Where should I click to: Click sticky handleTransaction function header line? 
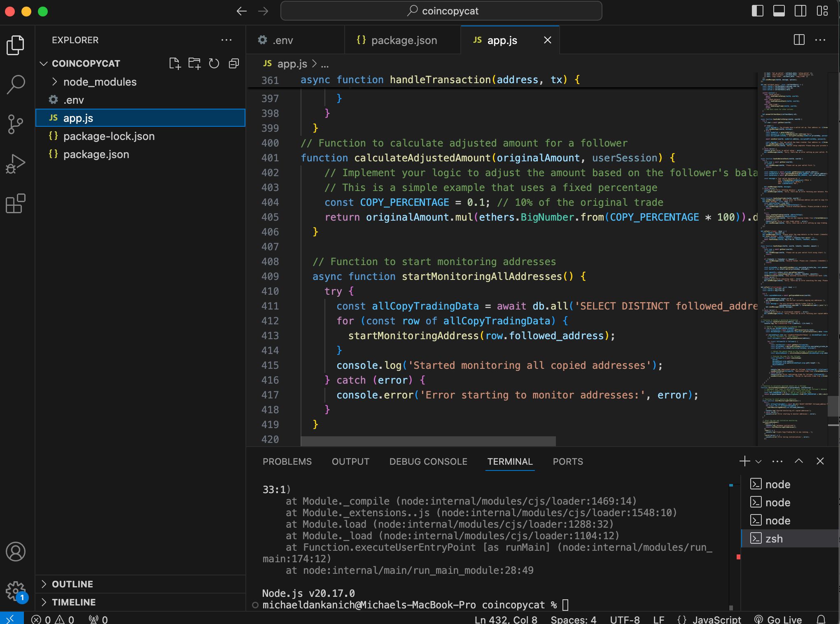502,80
